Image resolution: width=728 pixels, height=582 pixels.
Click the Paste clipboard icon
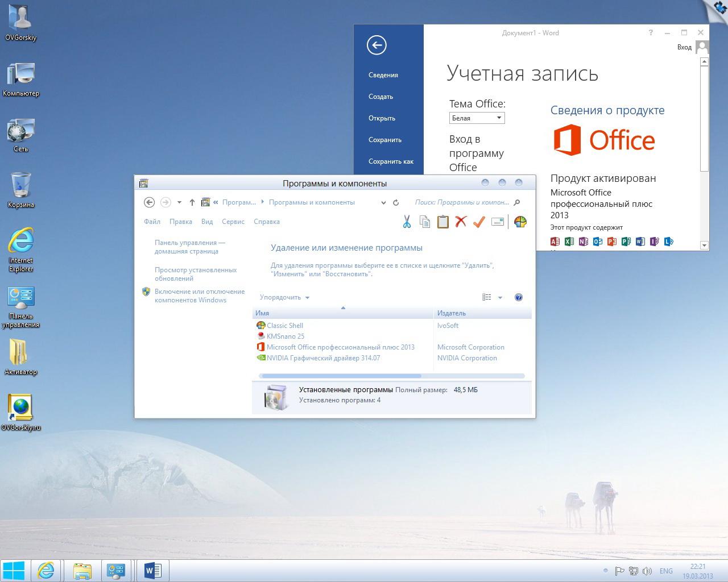click(x=442, y=222)
